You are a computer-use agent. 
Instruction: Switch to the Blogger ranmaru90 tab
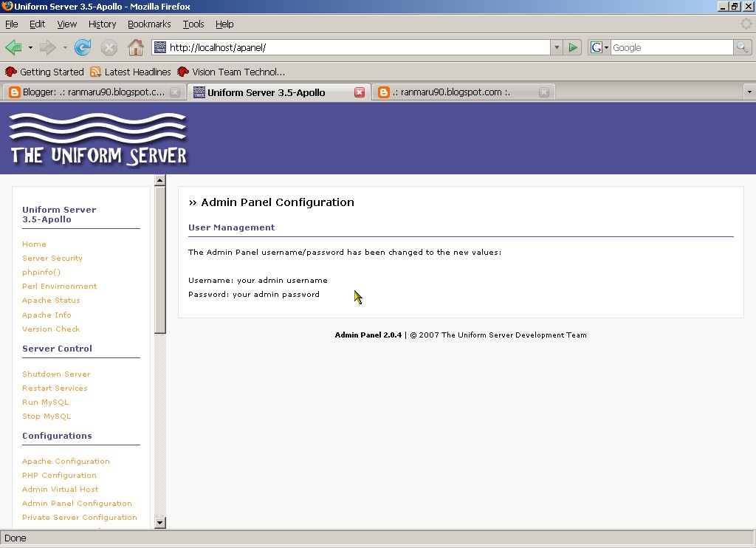point(92,92)
